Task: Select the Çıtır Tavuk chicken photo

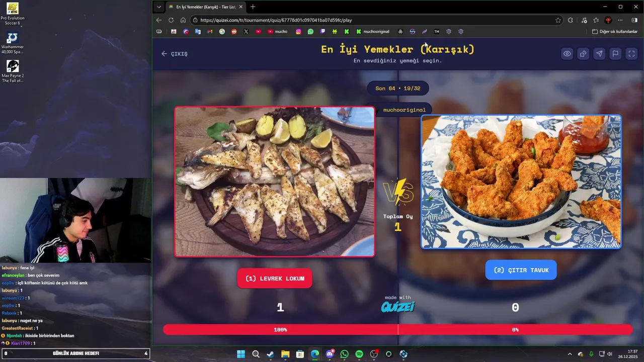Action: tap(521, 182)
